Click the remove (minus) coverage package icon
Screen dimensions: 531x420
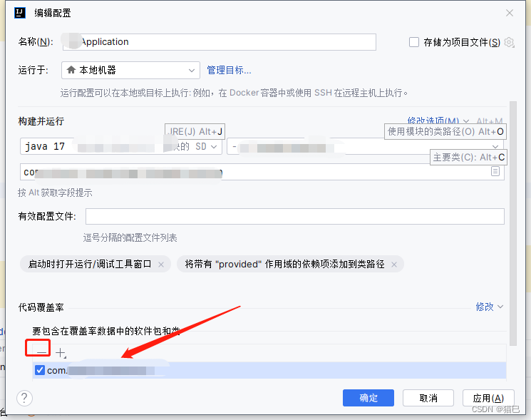(41, 352)
